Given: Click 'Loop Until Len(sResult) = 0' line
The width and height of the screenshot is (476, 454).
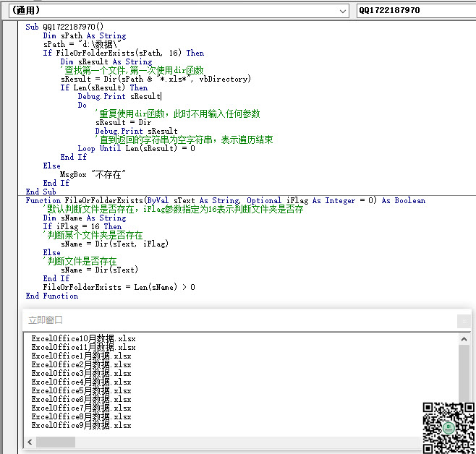Looking at the screenshot, I should [x=136, y=148].
